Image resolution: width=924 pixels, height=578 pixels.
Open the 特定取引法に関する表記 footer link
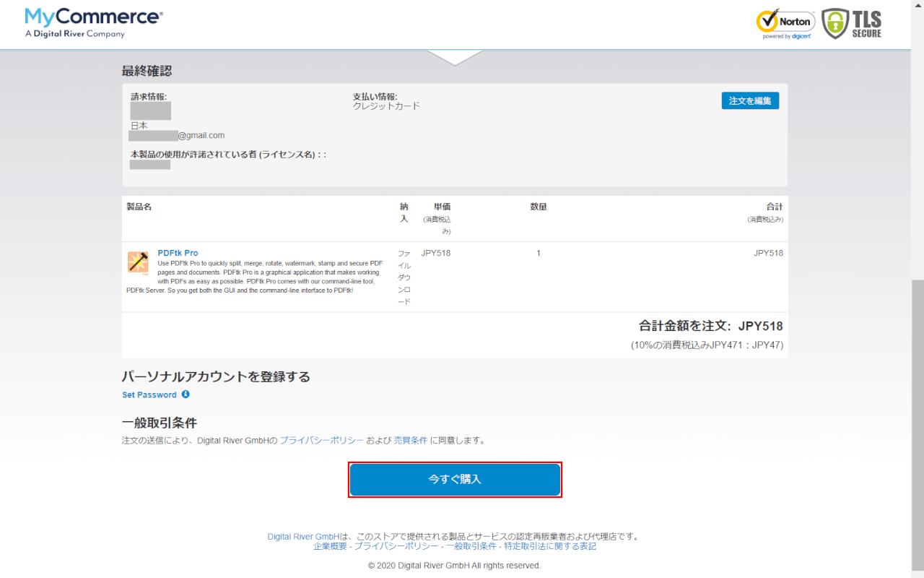[549, 545]
